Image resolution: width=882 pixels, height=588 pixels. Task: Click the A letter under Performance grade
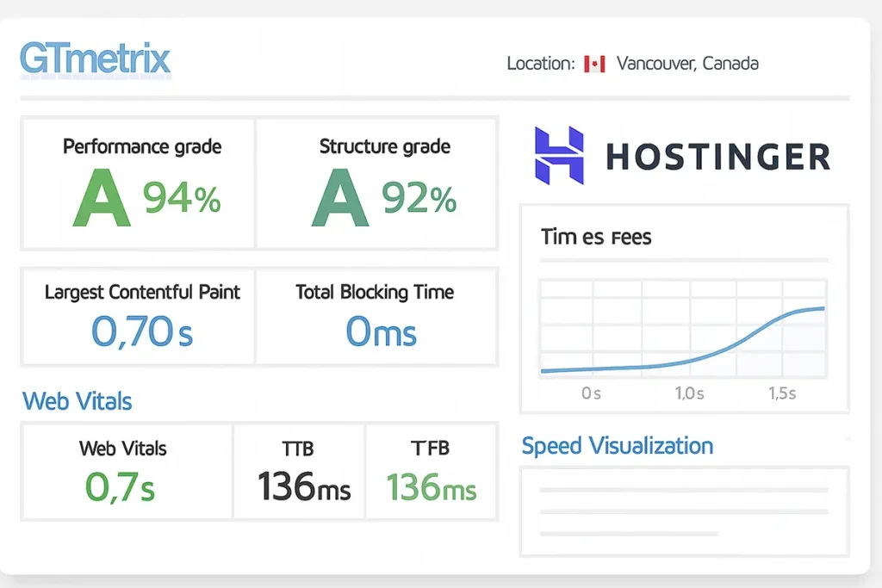coord(102,198)
